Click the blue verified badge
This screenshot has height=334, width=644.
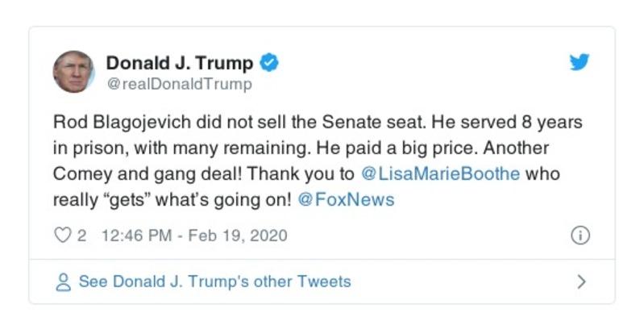coord(272,63)
